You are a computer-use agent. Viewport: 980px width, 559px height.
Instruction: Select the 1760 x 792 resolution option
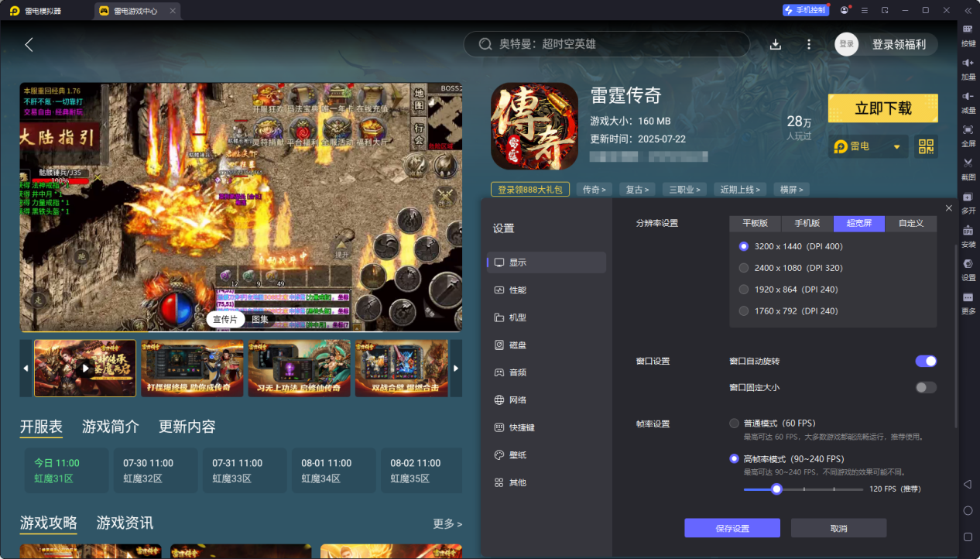[x=744, y=311]
